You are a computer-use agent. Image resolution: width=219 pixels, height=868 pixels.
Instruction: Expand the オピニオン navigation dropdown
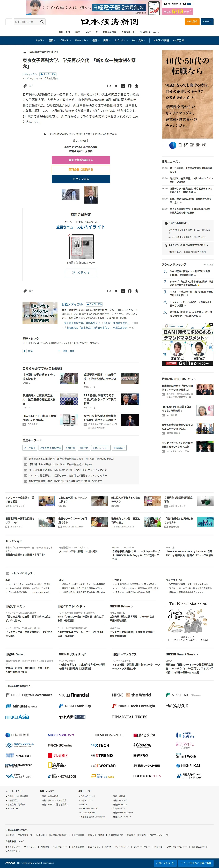121,41
